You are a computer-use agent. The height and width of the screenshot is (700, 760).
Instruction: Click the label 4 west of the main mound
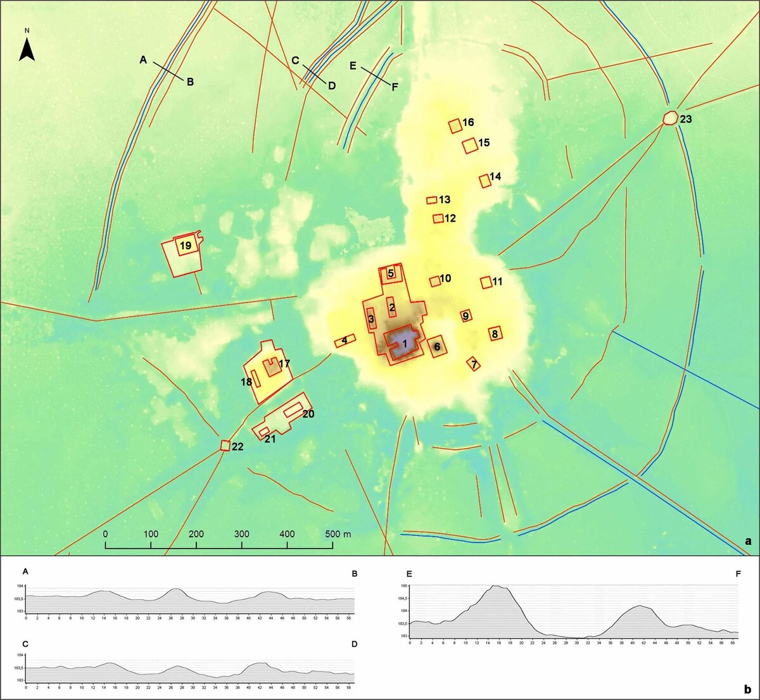pyautogui.click(x=344, y=341)
